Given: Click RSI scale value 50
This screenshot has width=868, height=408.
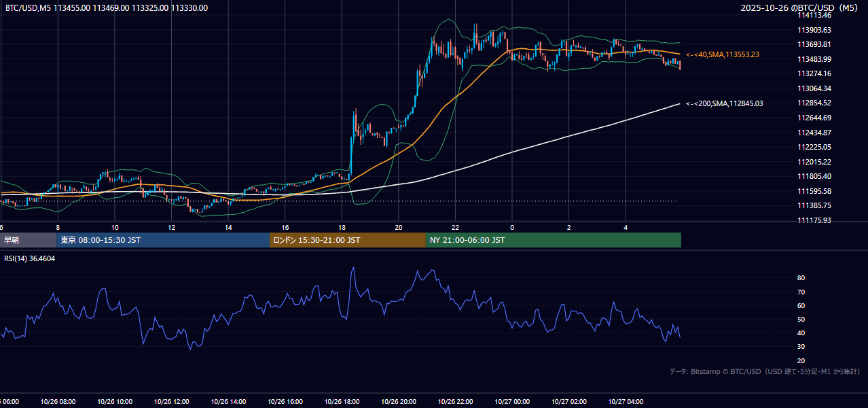Looking at the screenshot, I should coord(801,319).
